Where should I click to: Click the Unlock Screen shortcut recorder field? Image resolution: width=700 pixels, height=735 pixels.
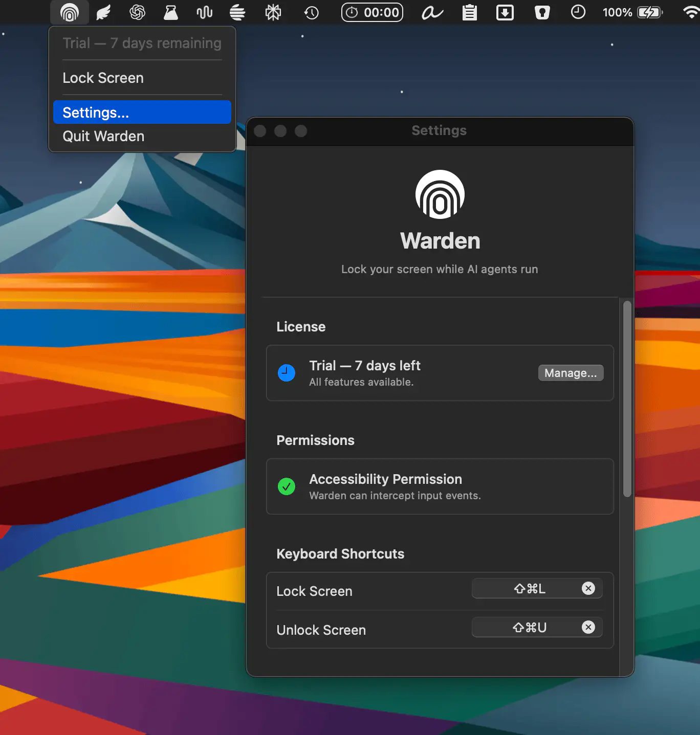(x=528, y=627)
